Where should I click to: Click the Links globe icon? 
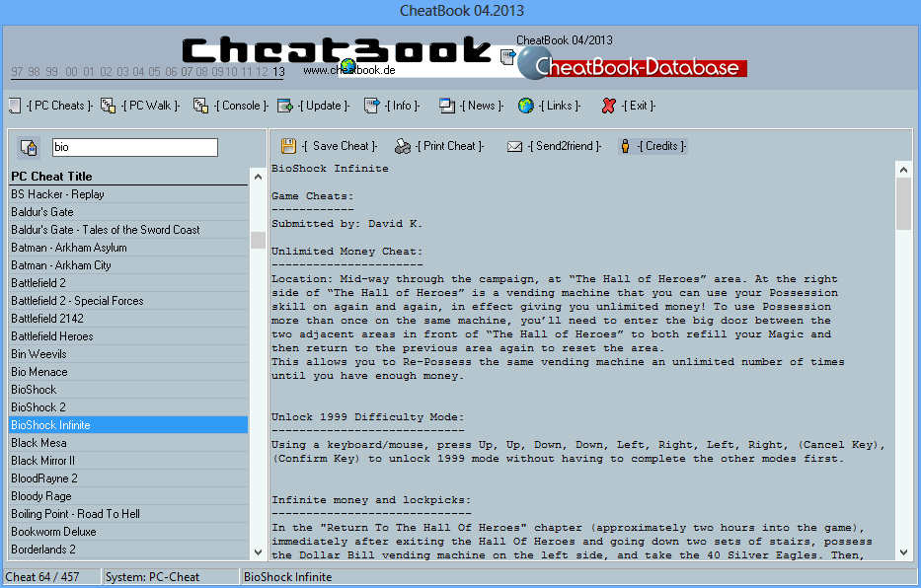526,106
